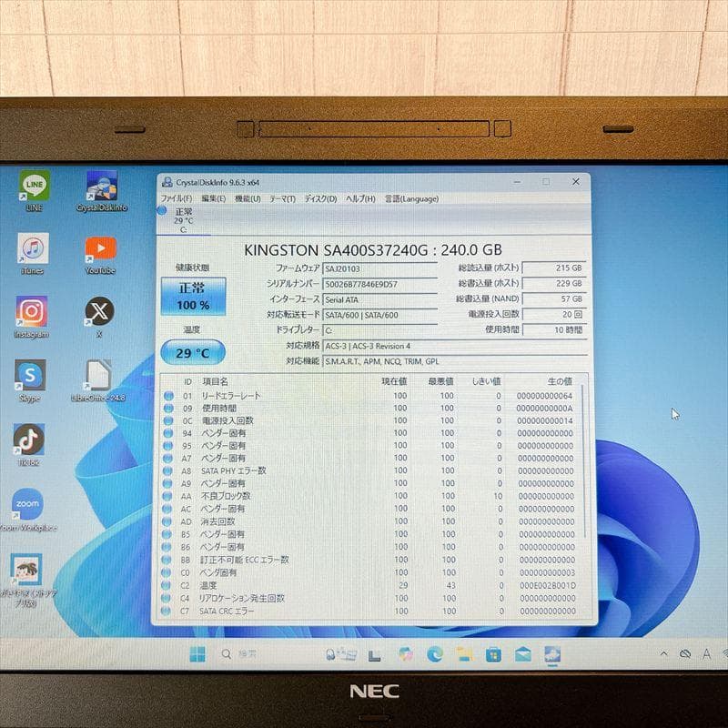Click the KINGSTON SA400S37240G drive title
Image resolution: width=728 pixels, height=728 pixels.
point(373,250)
